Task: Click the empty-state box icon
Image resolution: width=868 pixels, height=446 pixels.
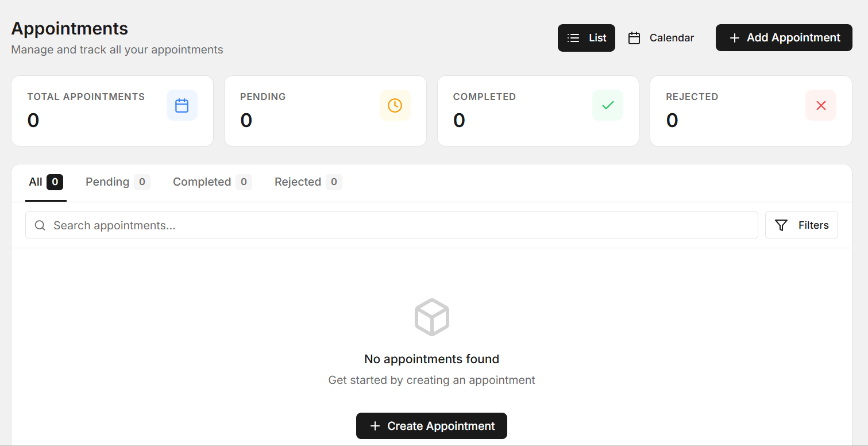Action: pyautogui.click(x=432, y=317)
